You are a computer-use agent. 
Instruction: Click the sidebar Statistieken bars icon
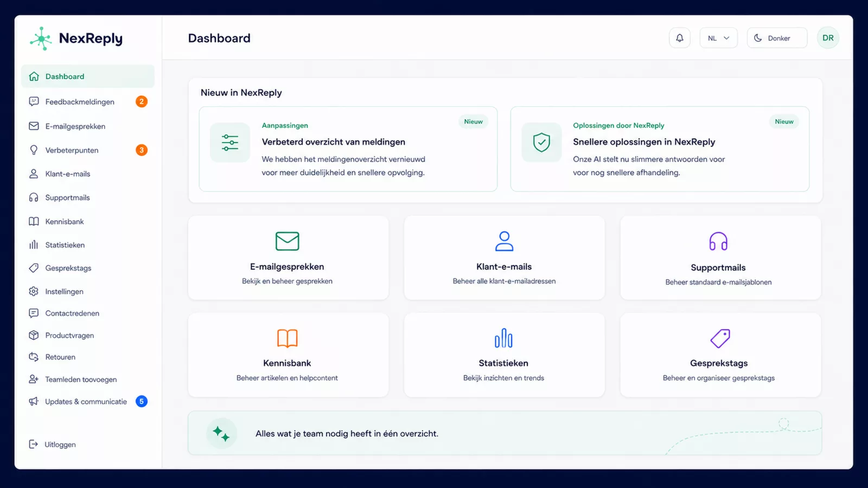pyautogui.click(x=34, y=245)
